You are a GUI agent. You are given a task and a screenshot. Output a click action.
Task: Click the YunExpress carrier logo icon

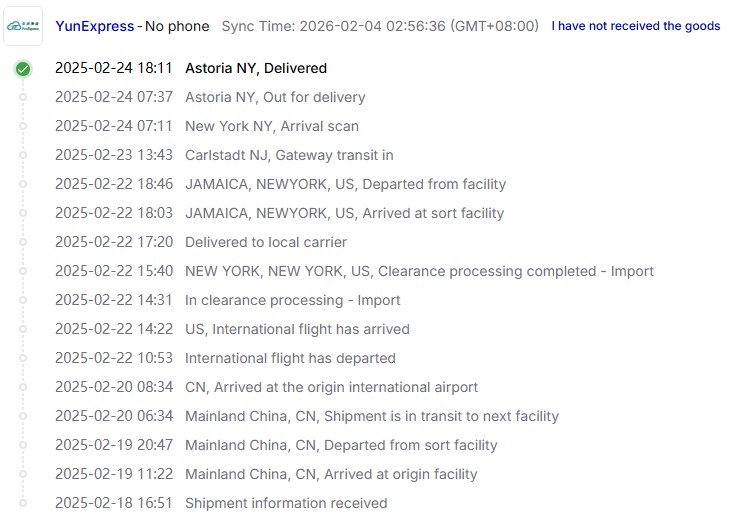pyautogui.click(x=23, y=26)
